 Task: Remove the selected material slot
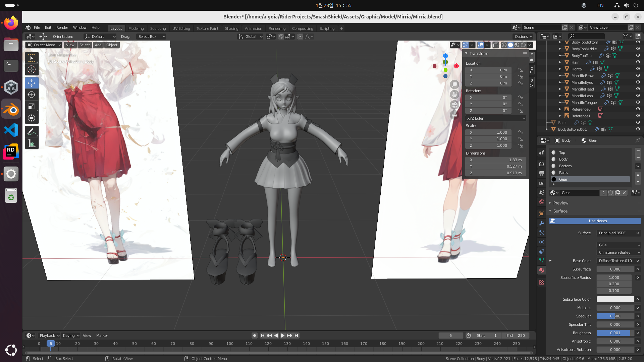click(x=638, y=158)
